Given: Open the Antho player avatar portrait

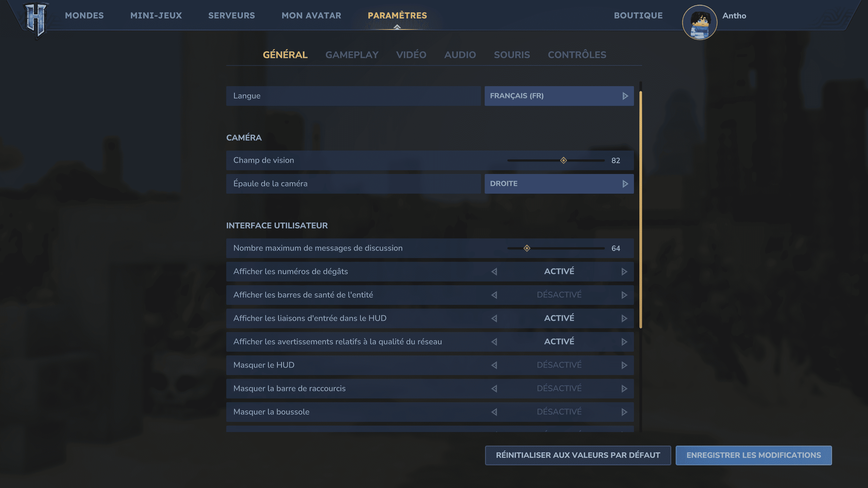Looking at the screenshot, I should pyautogui.click(x=699, y=22).
